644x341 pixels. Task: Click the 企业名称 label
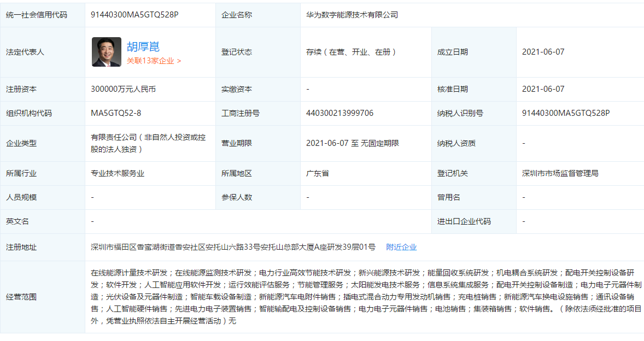click(x=237, y=15)
